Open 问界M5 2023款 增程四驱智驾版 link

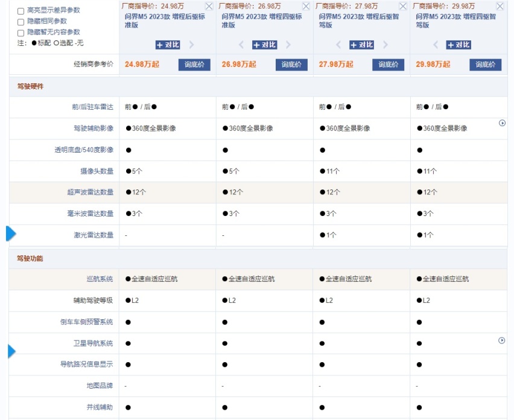tap(456, 21)
